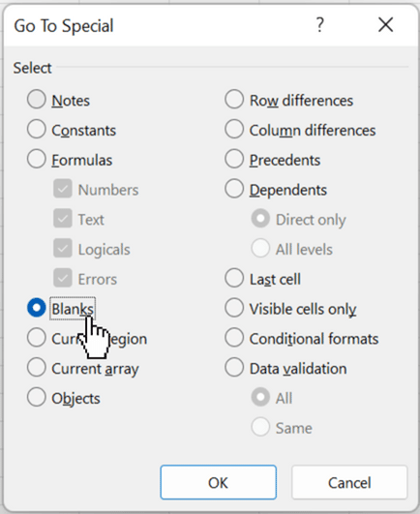Viewport: 420px width, 514px height.
Task: Choose the Precedents option
Action: coord(234,159)
